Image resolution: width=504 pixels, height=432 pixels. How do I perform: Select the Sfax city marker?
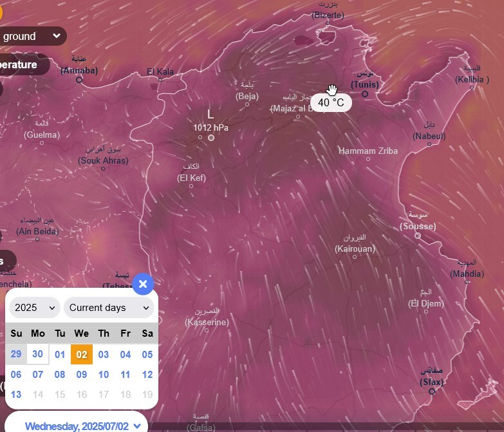[x=432, y=391]
